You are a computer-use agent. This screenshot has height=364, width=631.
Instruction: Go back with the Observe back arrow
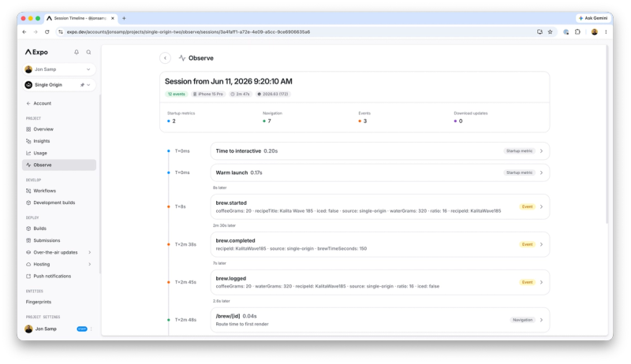pos(165,58)
